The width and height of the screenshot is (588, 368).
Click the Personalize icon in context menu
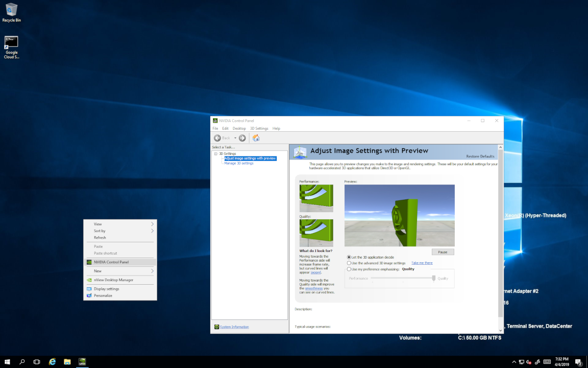pos(90,295)
